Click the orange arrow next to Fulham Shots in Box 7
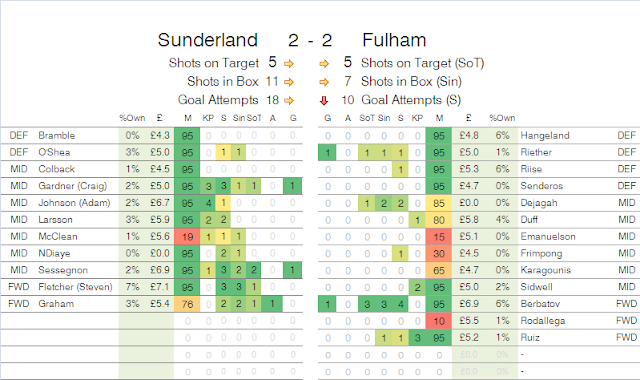The height and width of the screenshot is (380, 640). (x=324, y=82)
